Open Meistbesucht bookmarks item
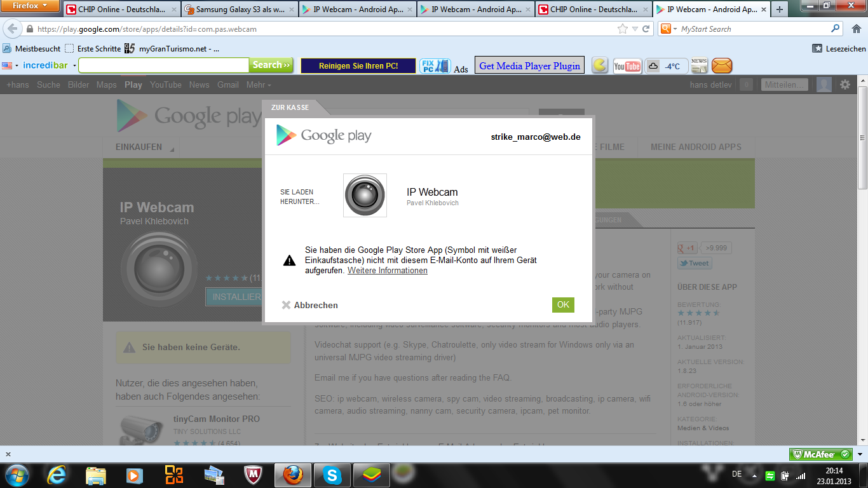The image size is (868, 488). (32, 48)
